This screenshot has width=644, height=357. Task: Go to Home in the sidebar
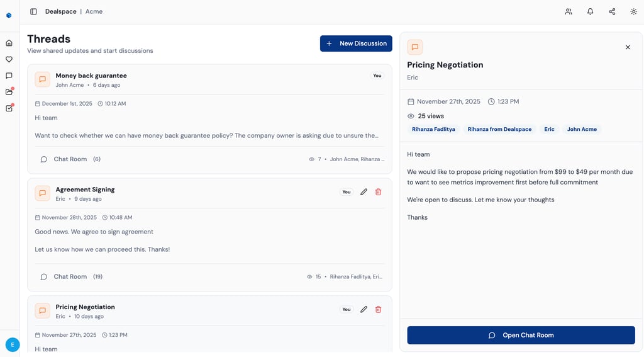click(x=9, y=43)
